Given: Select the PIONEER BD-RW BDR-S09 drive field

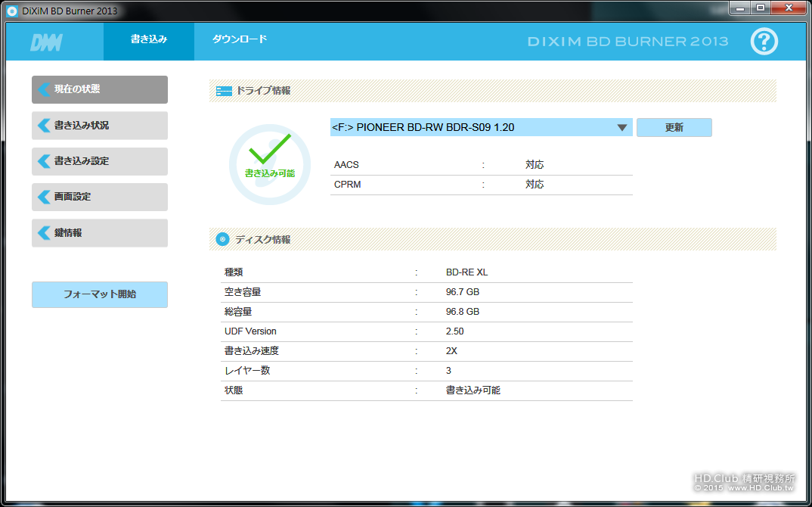Looking at the screenshot, I should 481,128.
